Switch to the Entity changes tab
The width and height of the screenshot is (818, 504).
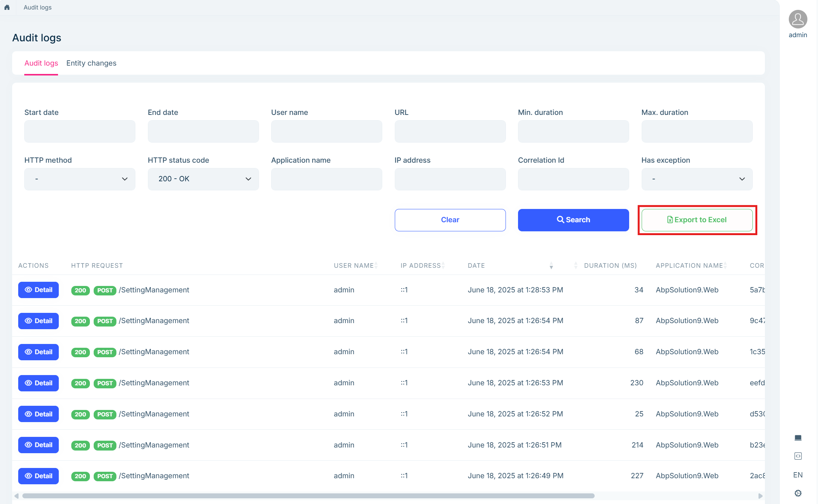91,63
